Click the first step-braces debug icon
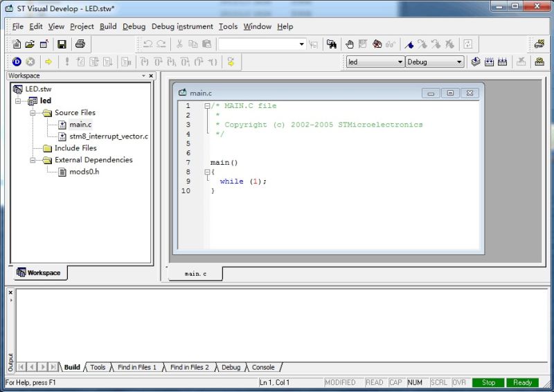The image size is (554, 392). click(145, 62)
